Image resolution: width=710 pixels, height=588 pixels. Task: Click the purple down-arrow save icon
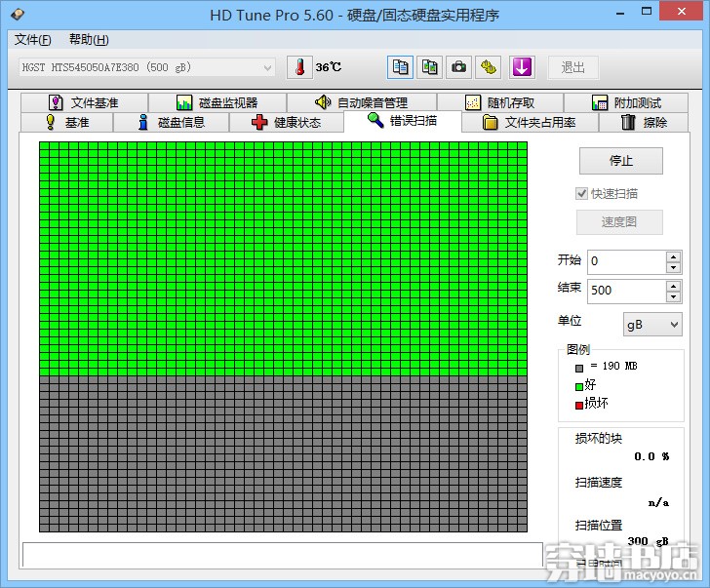[x=523, y=67]
